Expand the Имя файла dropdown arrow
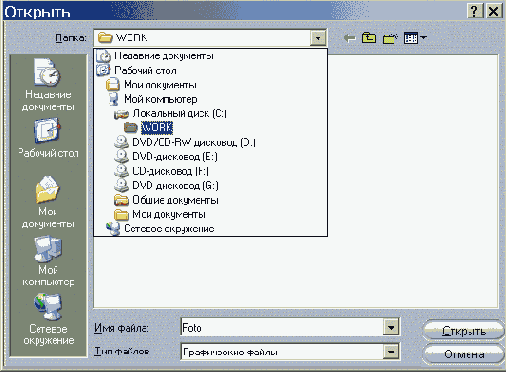This screenshot has height=372, width=506. tap(391, 327)
